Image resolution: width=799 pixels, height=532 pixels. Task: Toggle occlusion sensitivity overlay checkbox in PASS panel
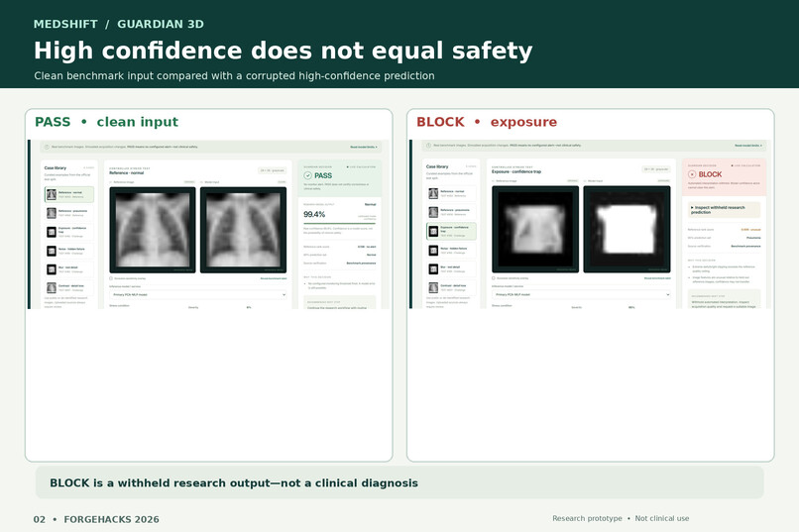111,278
